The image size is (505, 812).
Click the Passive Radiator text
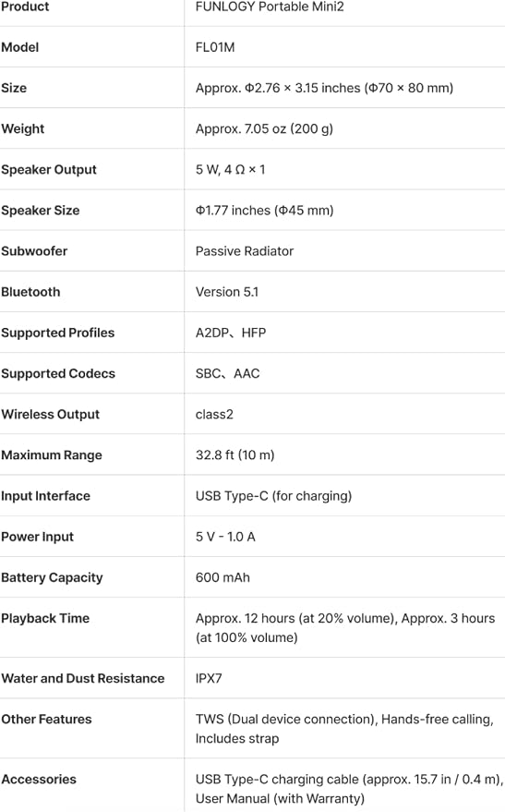(245, 251)
